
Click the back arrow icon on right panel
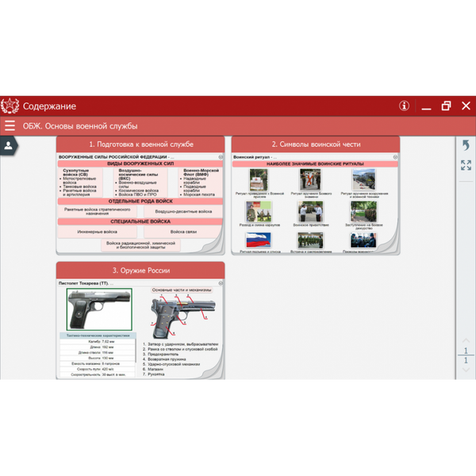(466, 145)
